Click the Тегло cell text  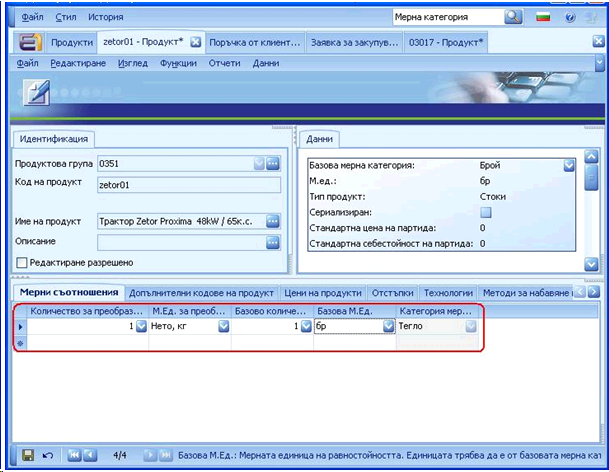(411, 326)
